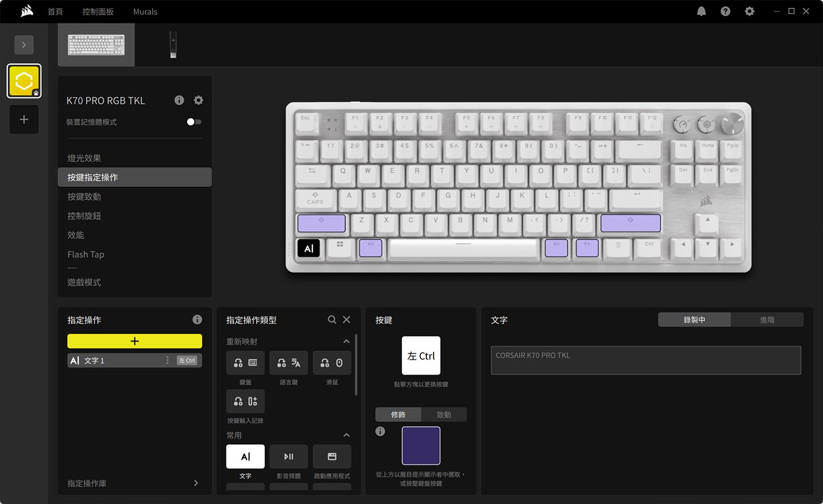
Task: Go to Murals tab
Action: pos(145,11)
